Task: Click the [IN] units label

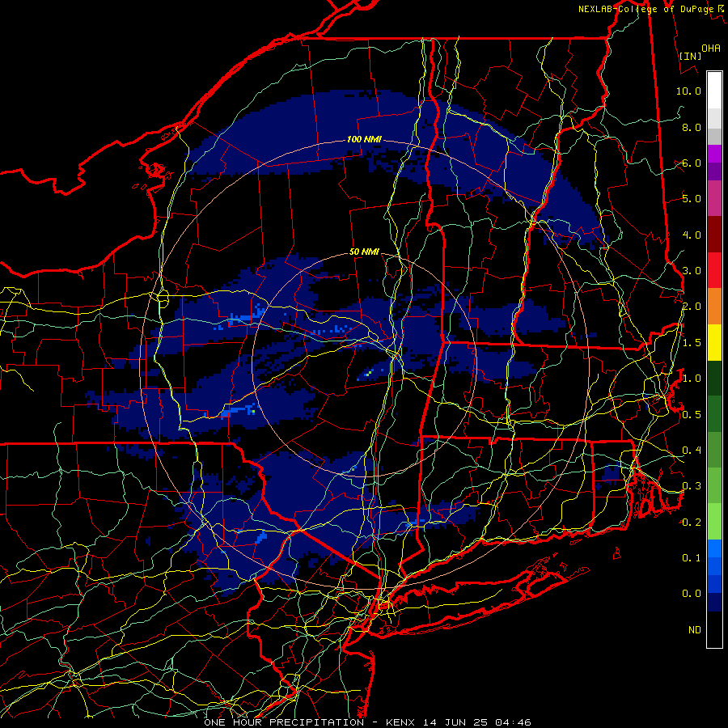Action: (x=689, y=56)
